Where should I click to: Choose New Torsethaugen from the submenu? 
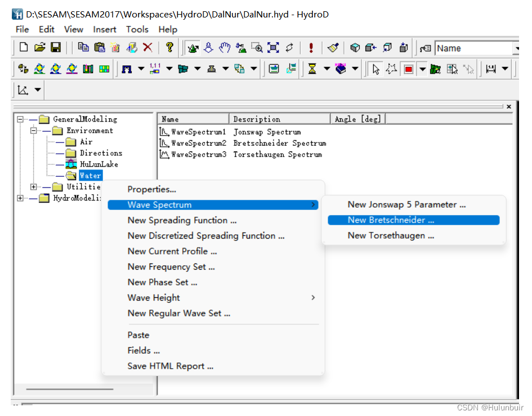(414, 235)
